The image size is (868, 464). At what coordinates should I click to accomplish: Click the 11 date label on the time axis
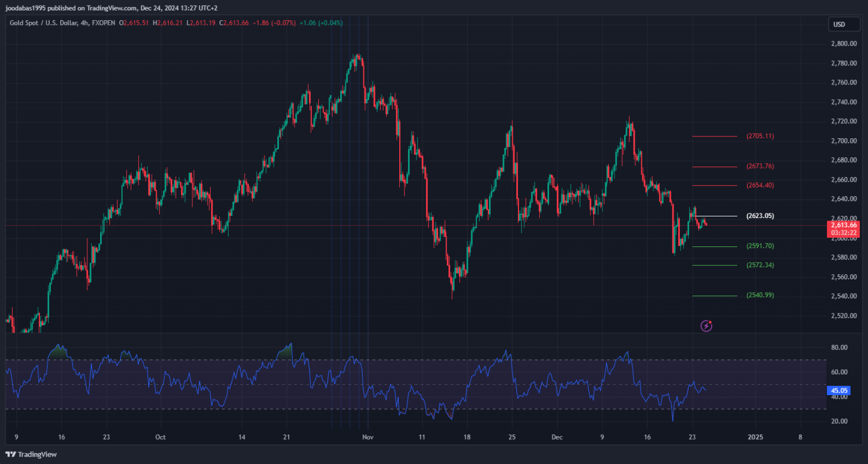(422, 437)
